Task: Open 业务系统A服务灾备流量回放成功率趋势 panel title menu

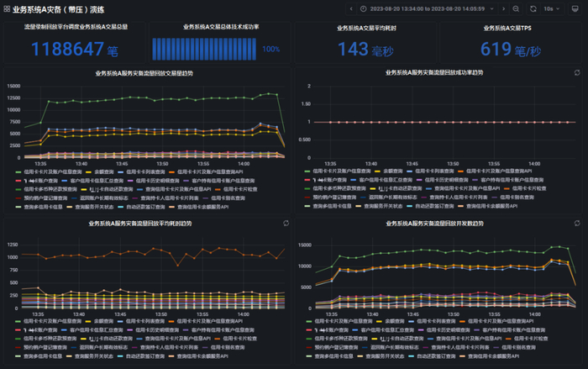Action: (x=434, y=72)
